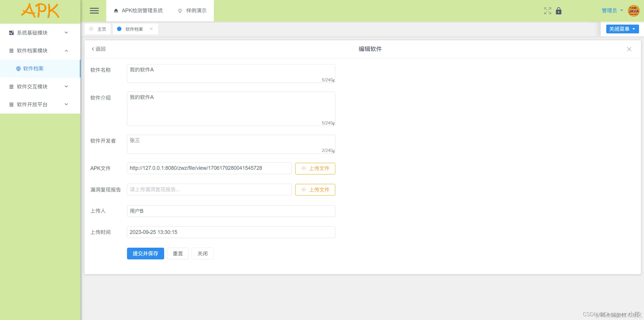The image size is (644, 320).
Task: Click the lock screen icon
Action: (559, 11)
